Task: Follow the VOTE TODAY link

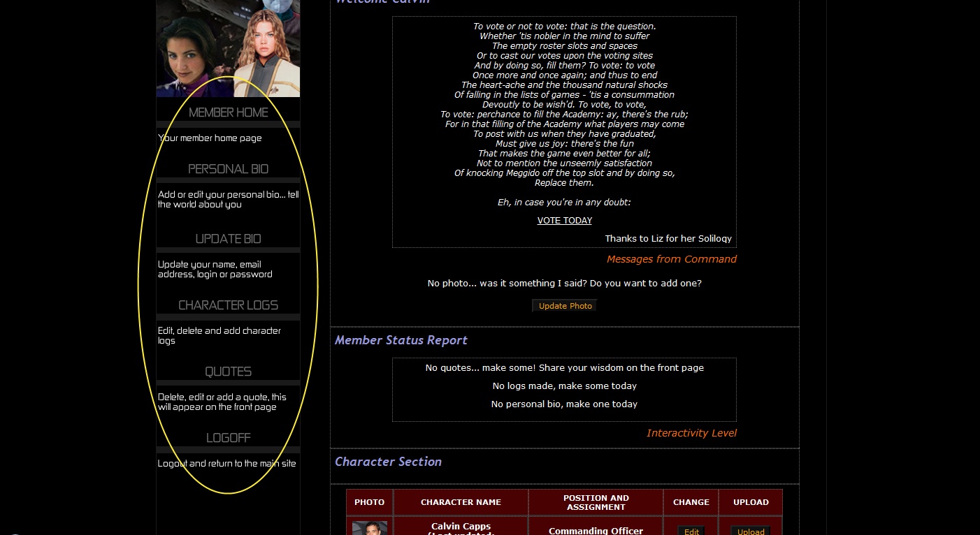Action: coord(564,221)
